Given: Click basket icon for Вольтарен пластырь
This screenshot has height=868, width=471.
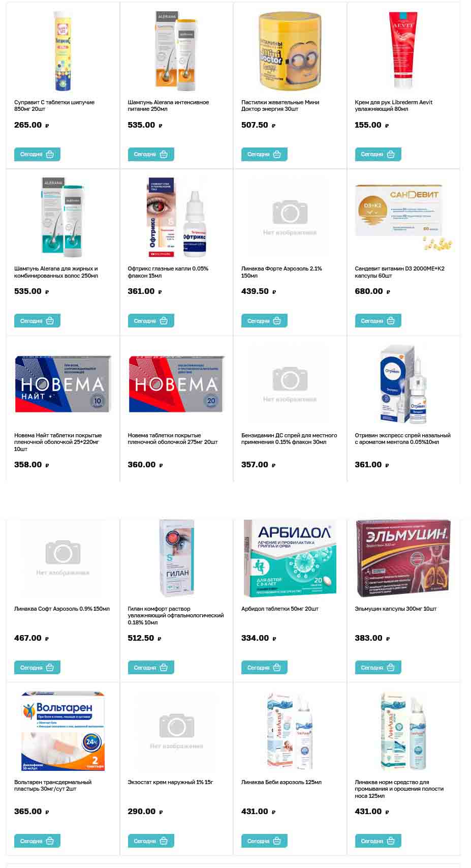Looking at the screenshot, I should coord(50,841).
